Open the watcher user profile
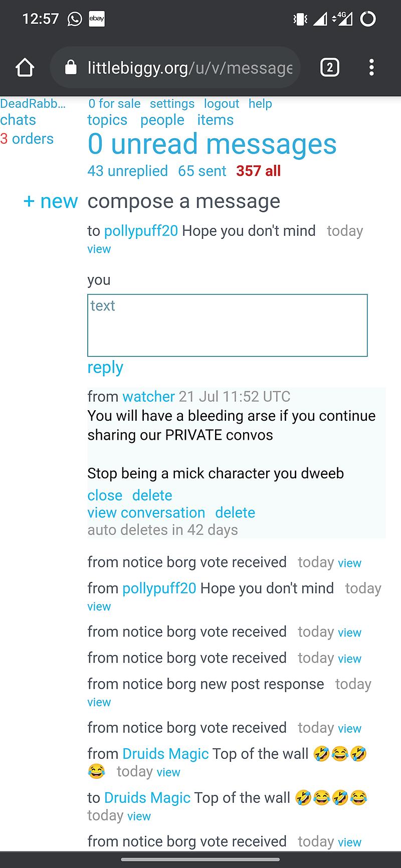The image size is (401, 868). click(x=148, y=397)
